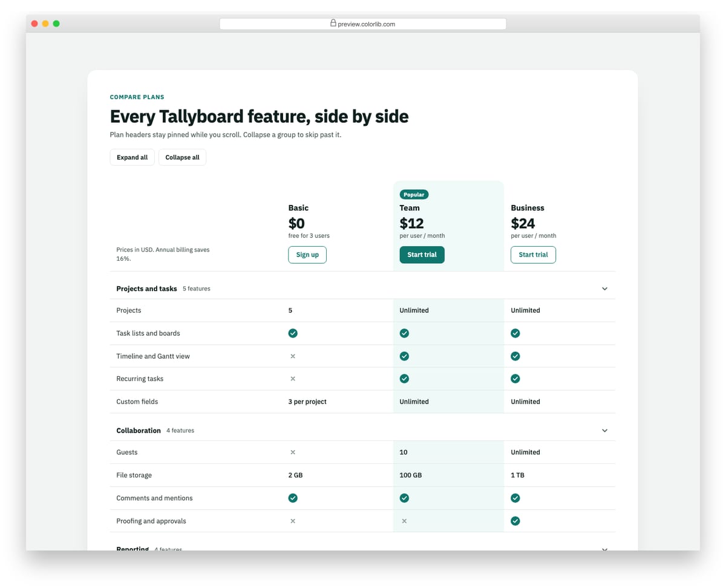Click the macOS green fullscreen window button
Viewport: 726px width, 588px height.
coord(56,24)
